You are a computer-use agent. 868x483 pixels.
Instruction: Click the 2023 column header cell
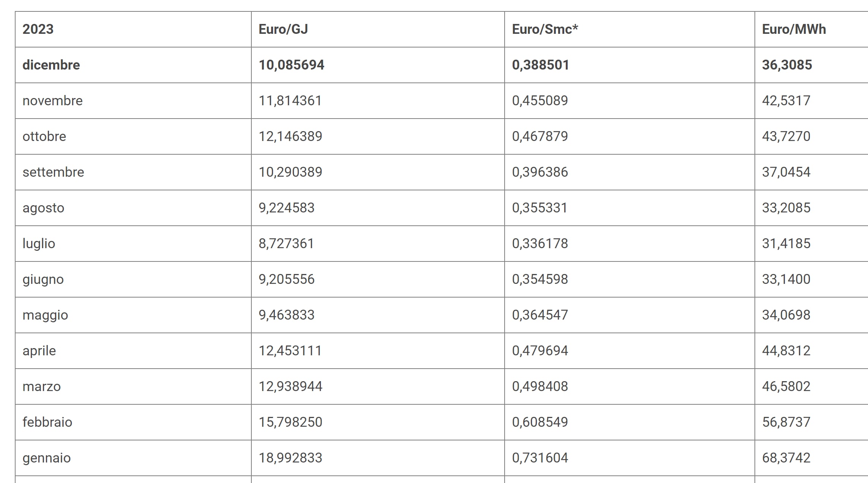[38, 29]
